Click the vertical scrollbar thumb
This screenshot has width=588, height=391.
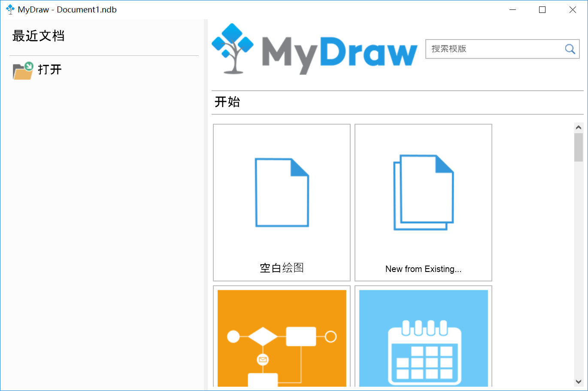(x=579, y=147)
